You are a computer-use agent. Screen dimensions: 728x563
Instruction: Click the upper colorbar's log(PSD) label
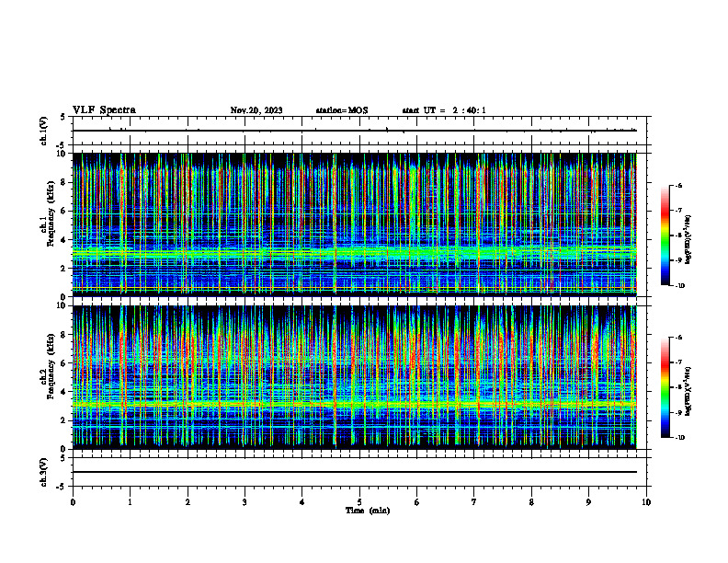(x=688, y=240)
